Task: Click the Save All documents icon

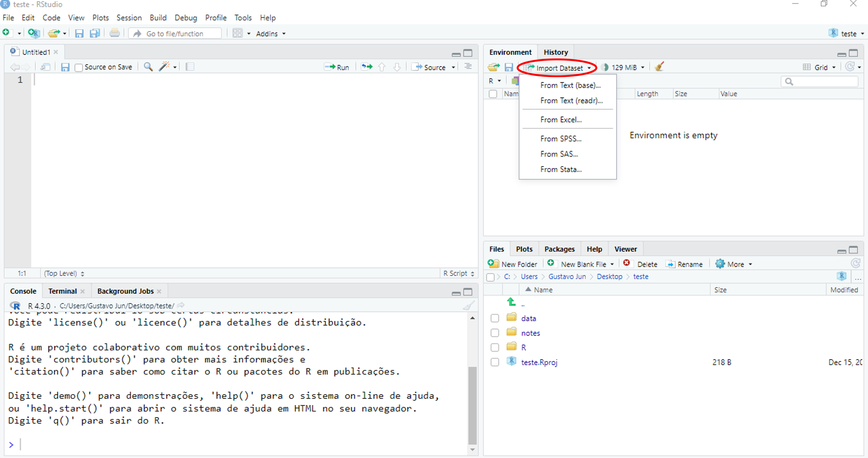Action: click(95, 33)
